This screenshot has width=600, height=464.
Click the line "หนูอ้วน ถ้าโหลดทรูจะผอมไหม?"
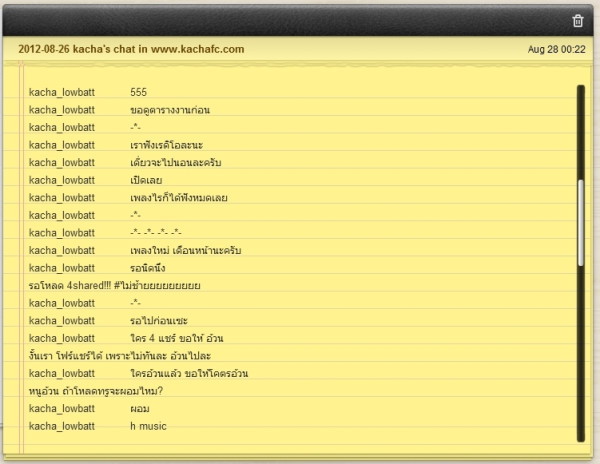(96, 391)
